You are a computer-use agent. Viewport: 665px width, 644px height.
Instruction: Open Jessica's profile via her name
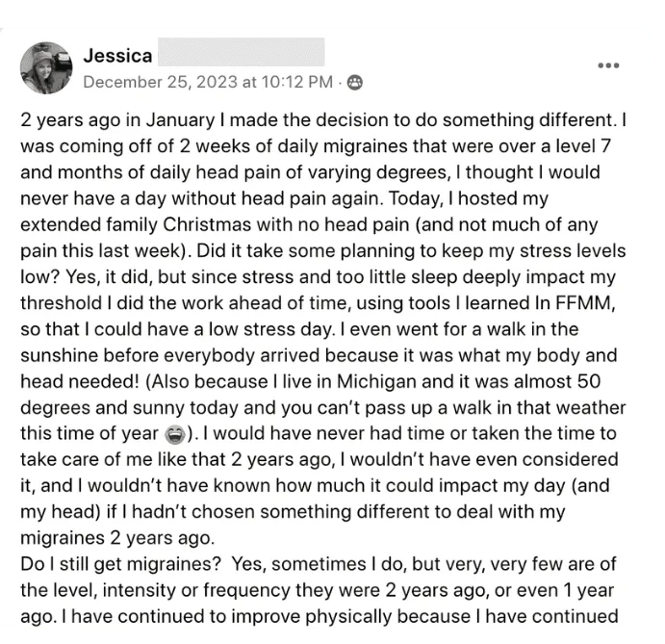click(x=115, y=55)
